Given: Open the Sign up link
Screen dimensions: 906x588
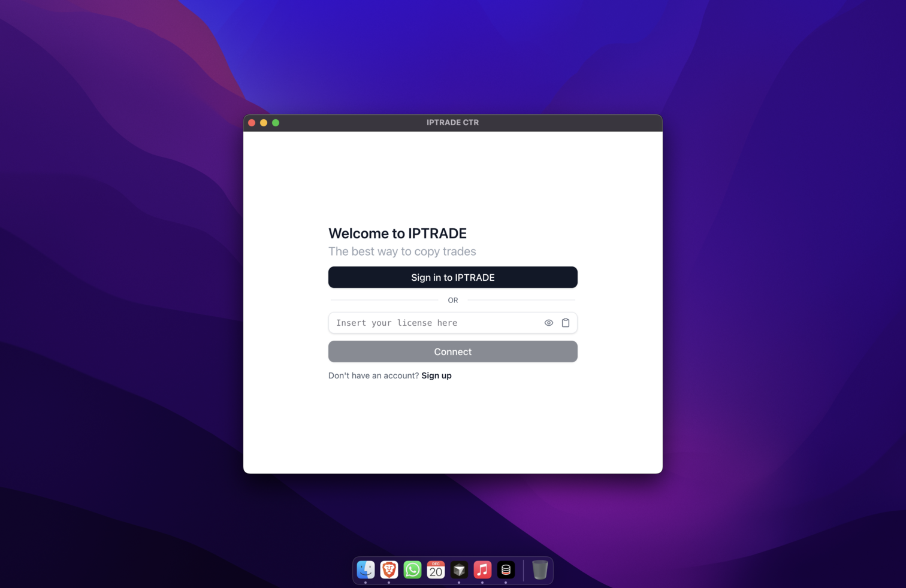Looking at the screenshot, I should pyautogui.click(x=436, y=375).
